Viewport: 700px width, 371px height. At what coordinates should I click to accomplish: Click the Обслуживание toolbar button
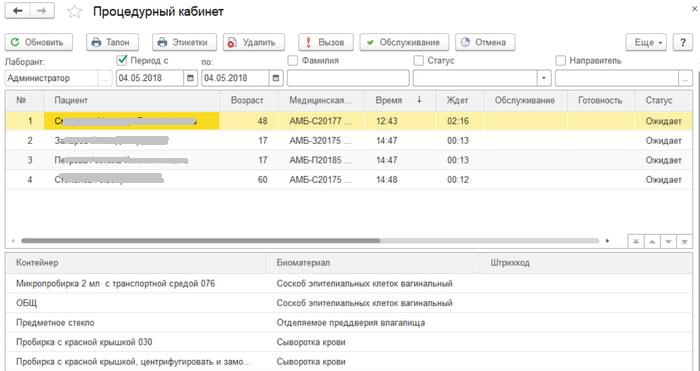point(404,42)
